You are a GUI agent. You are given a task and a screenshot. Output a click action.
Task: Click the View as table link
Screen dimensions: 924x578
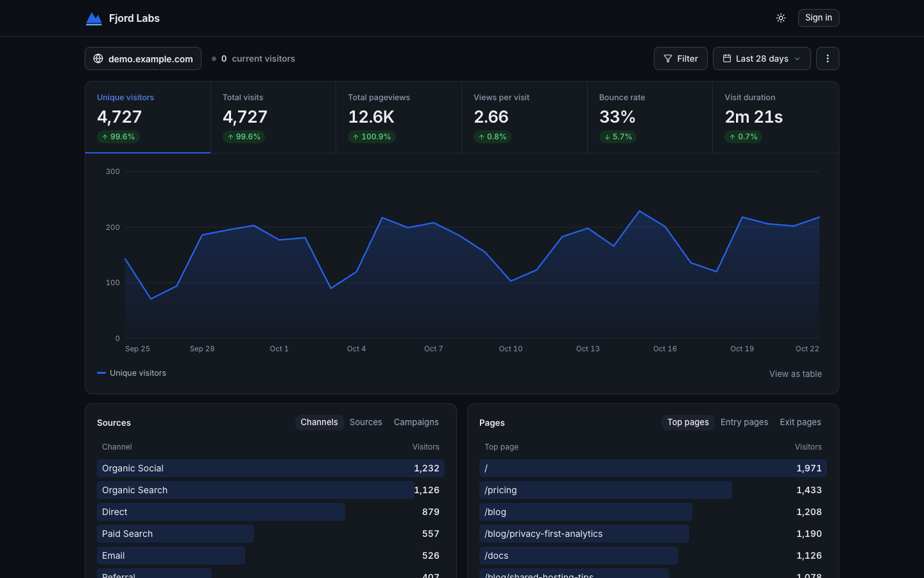pyautogui.click(x=796, y=374)
